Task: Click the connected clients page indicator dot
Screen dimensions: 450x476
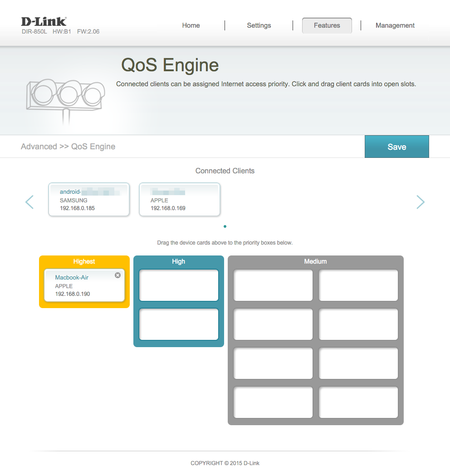Action: [x=225, y=226]
